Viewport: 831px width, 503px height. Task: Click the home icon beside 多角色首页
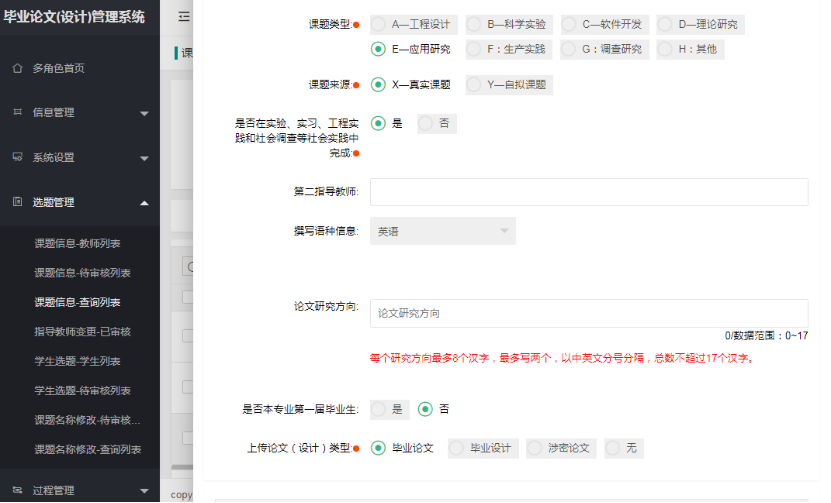[x=17, y=68]
